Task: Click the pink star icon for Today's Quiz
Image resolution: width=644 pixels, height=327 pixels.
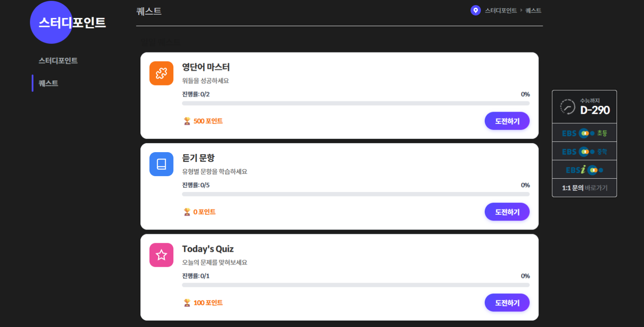Action: tap(161, 255)
